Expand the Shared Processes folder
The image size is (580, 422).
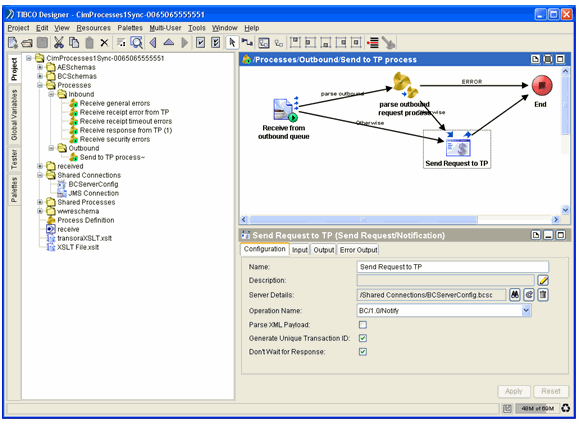pos(40,202)
